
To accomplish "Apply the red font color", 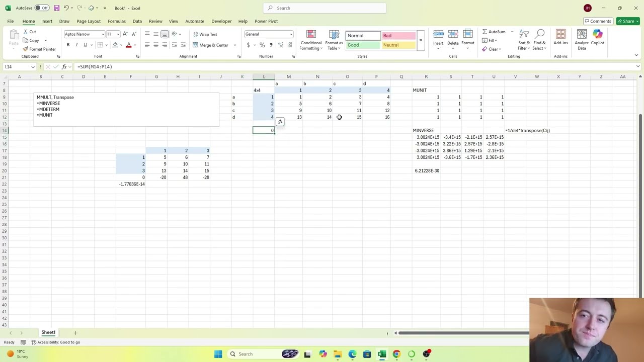I will pos(129,45).
